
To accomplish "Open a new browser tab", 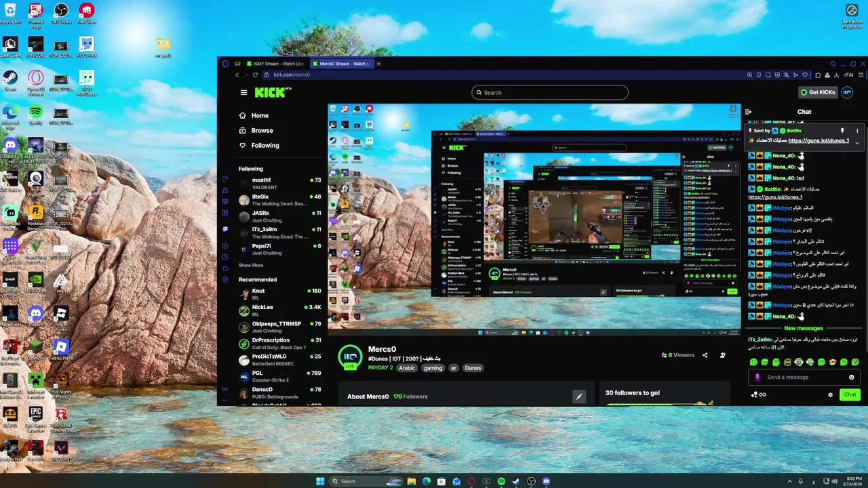I will point(378,64).
